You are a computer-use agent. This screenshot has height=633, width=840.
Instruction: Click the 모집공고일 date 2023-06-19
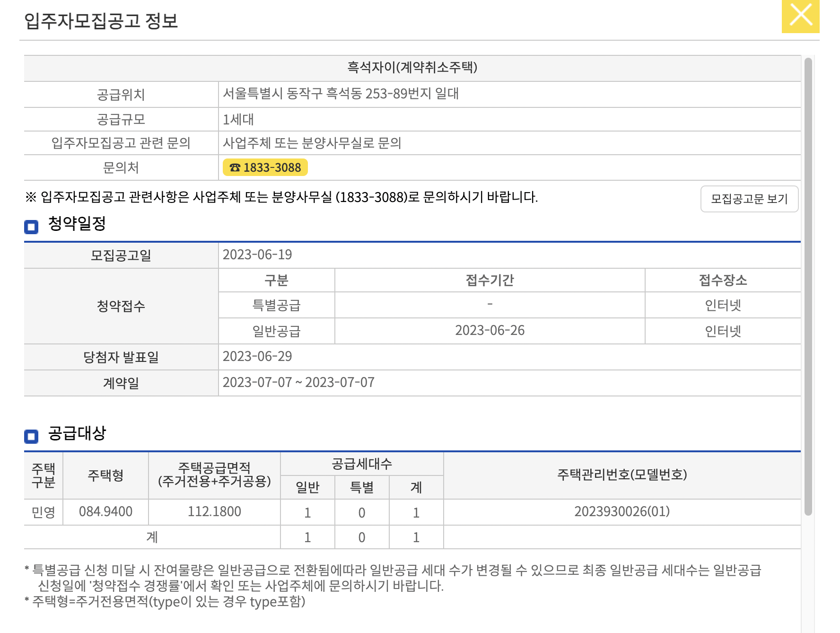[x=258, y=255]
